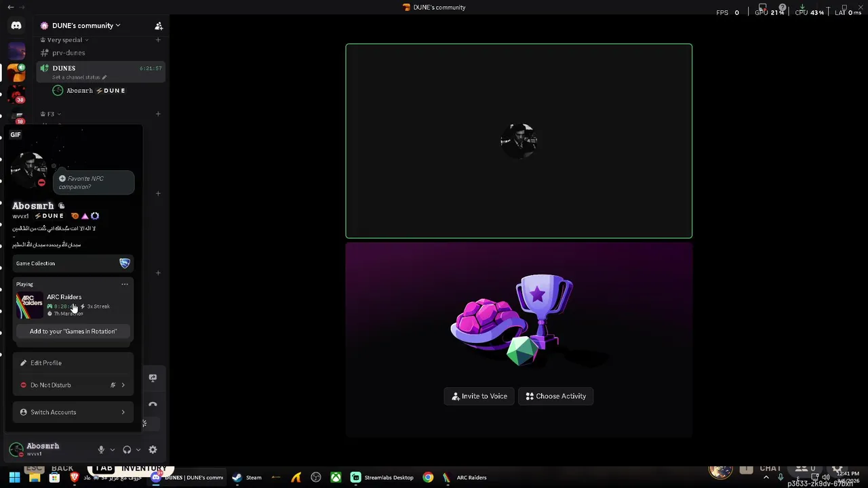Click the GIF badge on profile banner
Viewport: 868px width, 488px height.
coord(16,135)
